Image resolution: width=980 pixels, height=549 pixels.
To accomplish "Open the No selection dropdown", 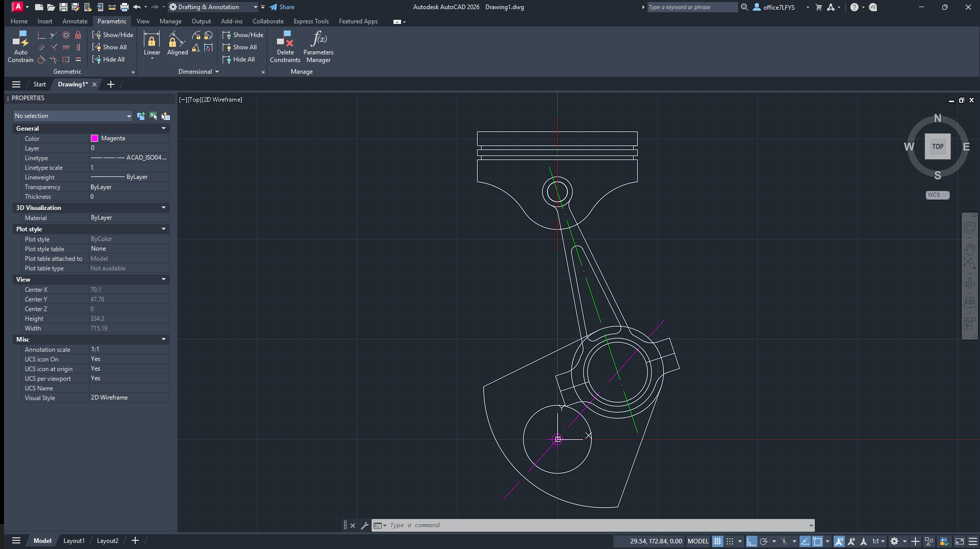I will point(73,116).
